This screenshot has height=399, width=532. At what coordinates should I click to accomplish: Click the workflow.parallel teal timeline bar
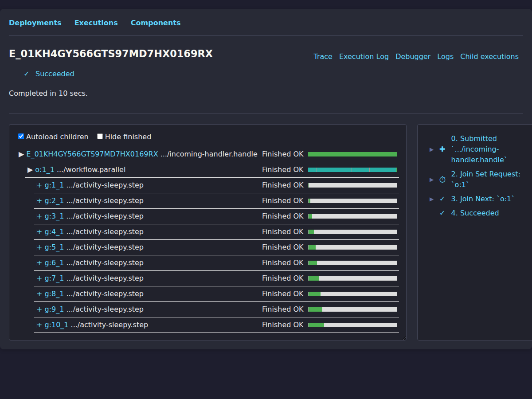tap(352, 170)
